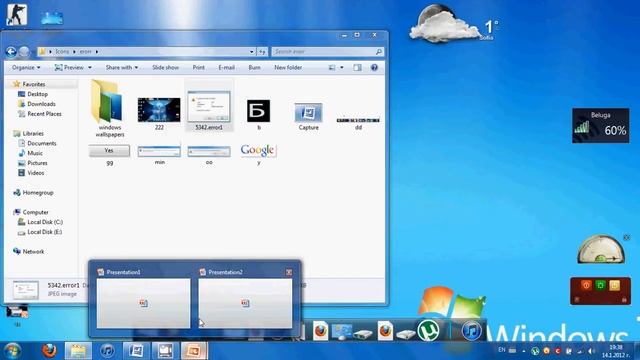Select the '222' image file
Image resolution: width=640 pixels, height=360 pixels.
pyautogui.click(x=159, y=113)
